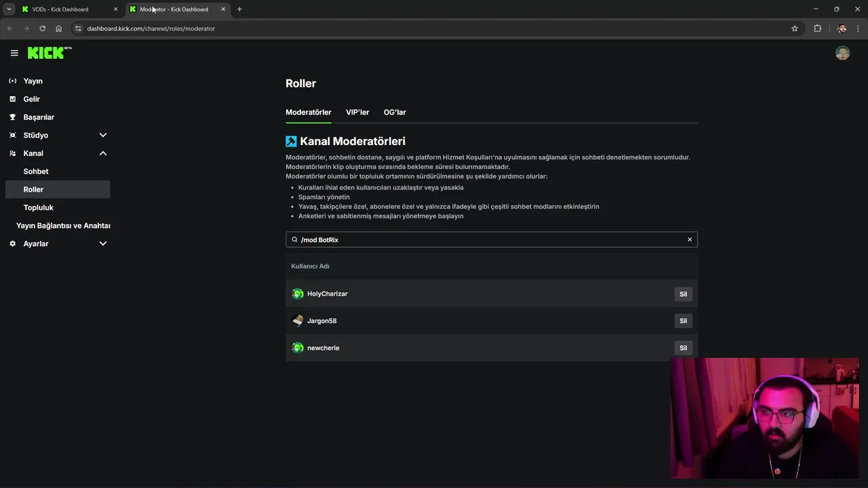868x488 pixels.
Task: Select the Moderatörler tab
Action: (x=309, y=112)
